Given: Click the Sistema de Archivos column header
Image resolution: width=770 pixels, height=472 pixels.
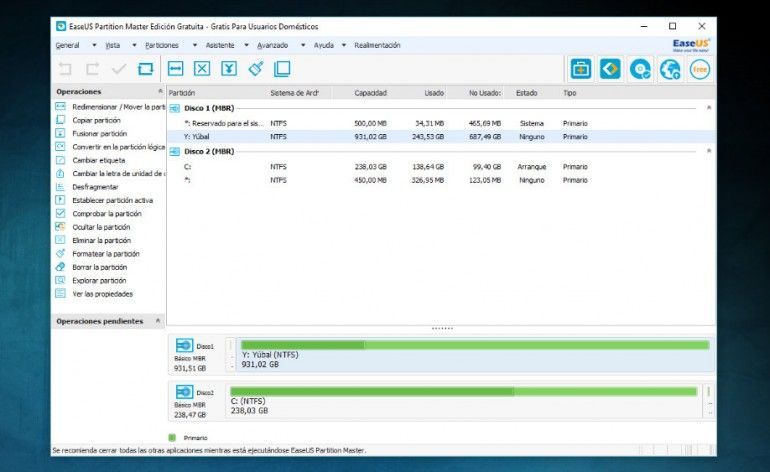Looking at the screenshot, I should [295, 93].
